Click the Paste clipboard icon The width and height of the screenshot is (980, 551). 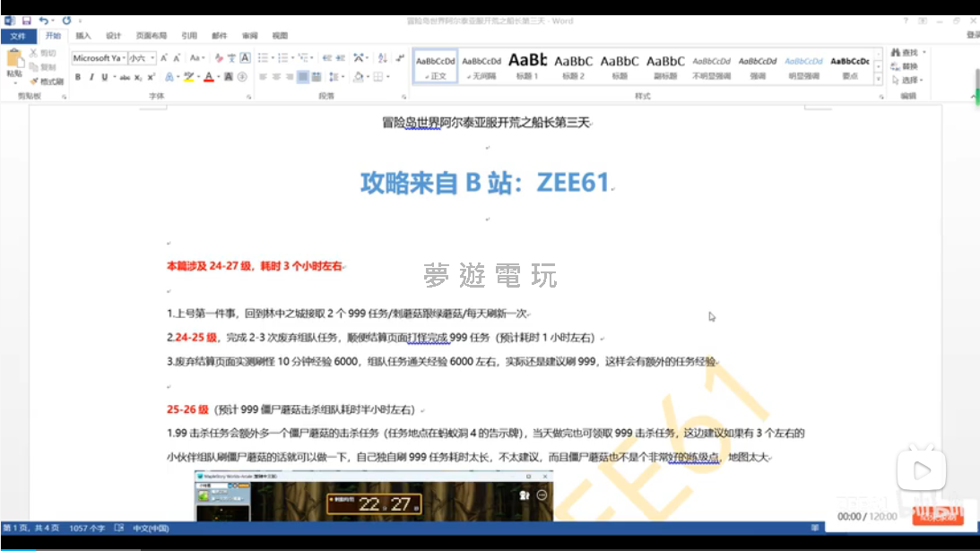(14, 61)
